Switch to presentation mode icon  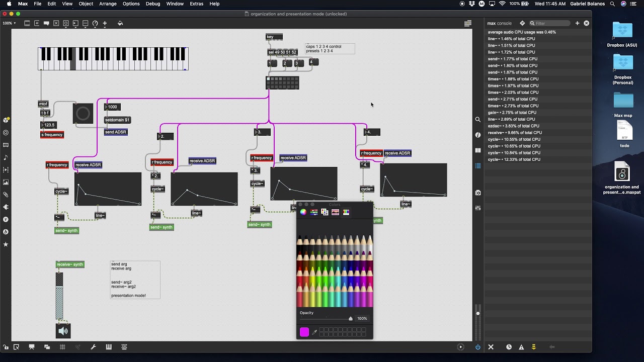point(32,347)
